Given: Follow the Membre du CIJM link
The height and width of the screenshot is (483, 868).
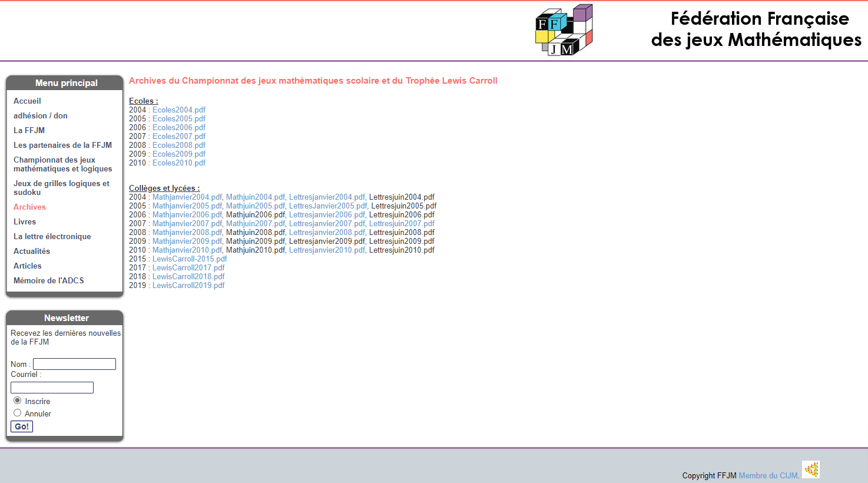Looking at the screenshot, I should 768,475.
